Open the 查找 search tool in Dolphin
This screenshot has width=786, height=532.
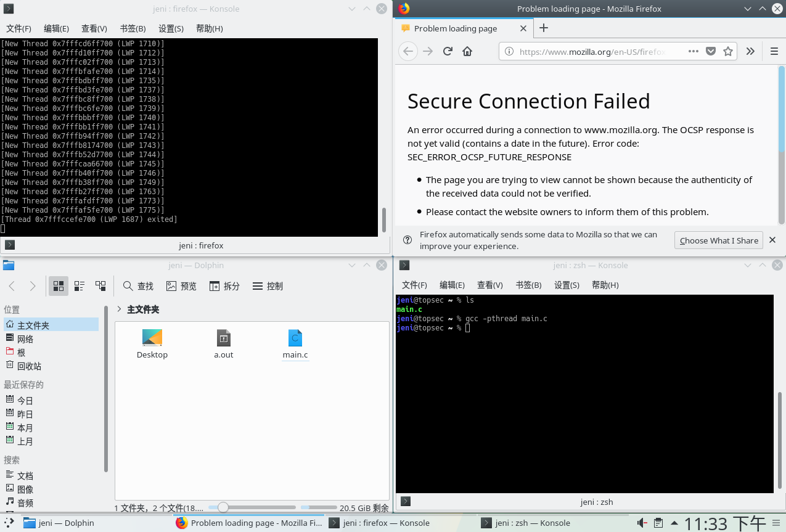[x=138, y=286]
